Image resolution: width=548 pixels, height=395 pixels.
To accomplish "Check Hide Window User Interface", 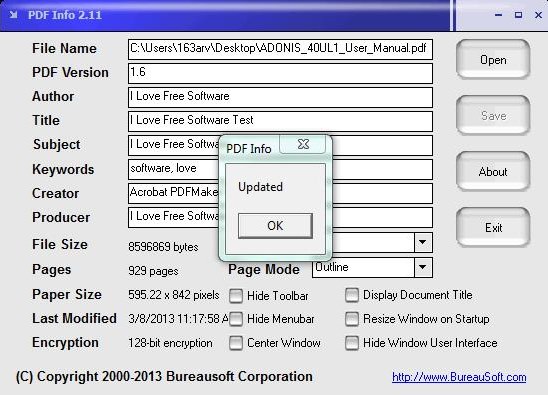I will point(352,343).
